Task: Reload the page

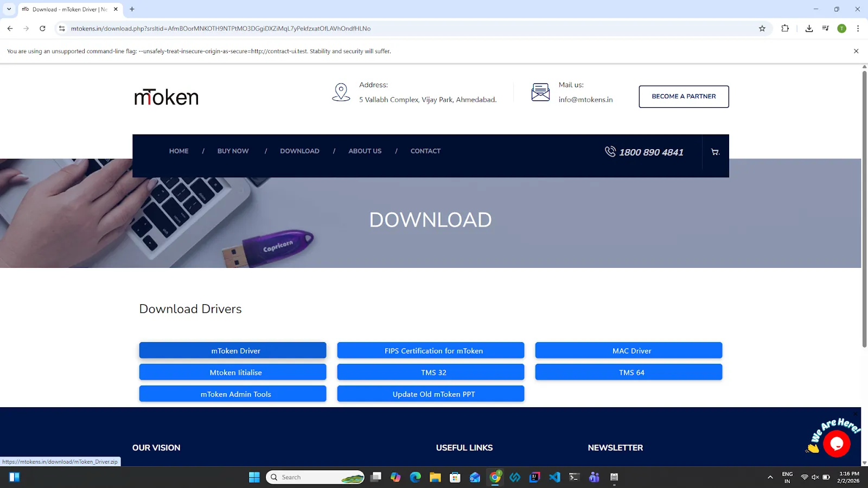Action: [x=42, y=29]
